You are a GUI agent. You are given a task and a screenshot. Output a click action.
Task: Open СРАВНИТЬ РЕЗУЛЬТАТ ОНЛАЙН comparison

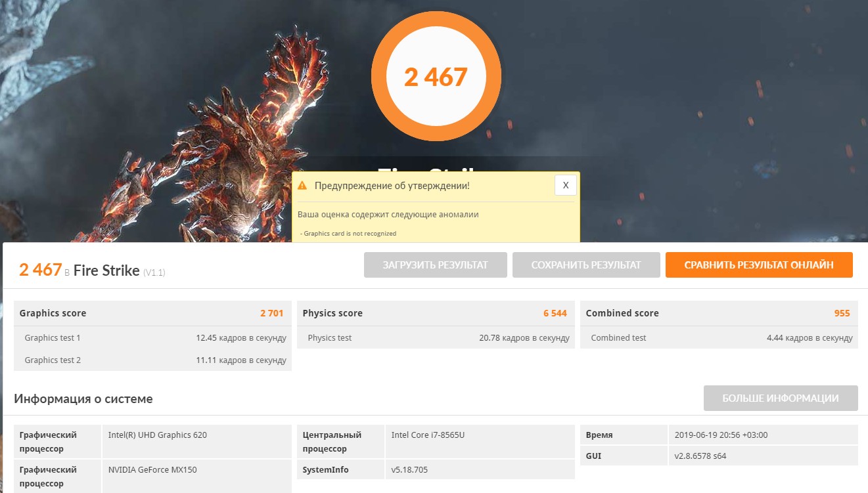[758, 265]
